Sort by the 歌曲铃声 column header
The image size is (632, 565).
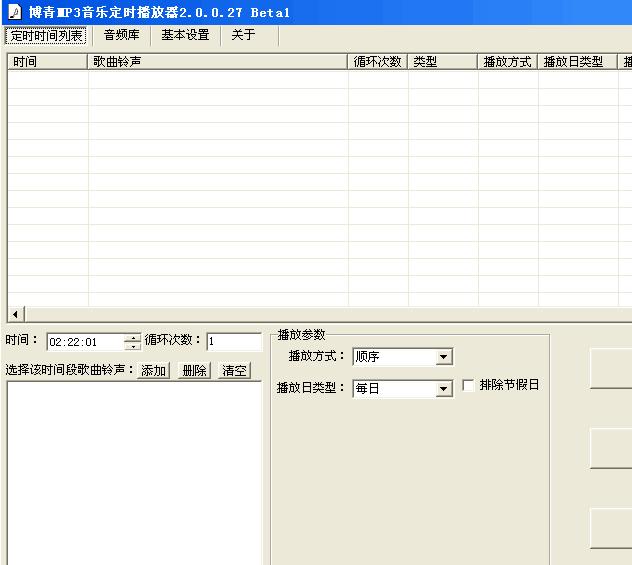[217, 62]
